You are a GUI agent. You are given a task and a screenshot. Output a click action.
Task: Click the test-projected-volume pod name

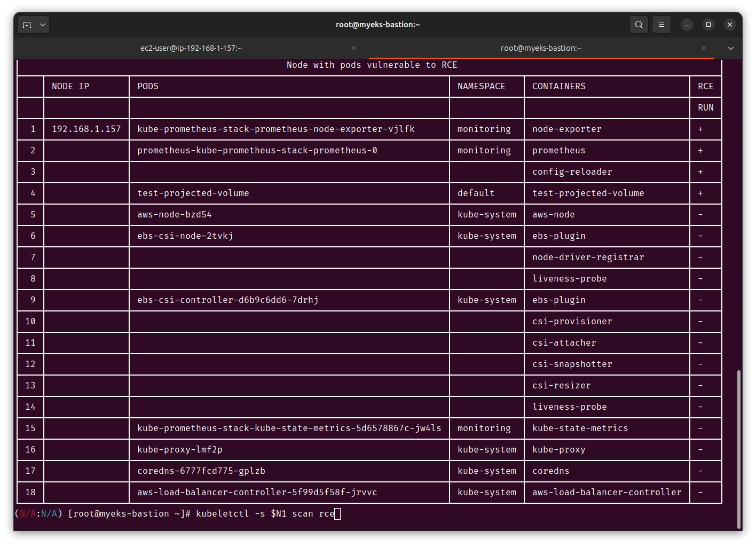tap(193, 193)
